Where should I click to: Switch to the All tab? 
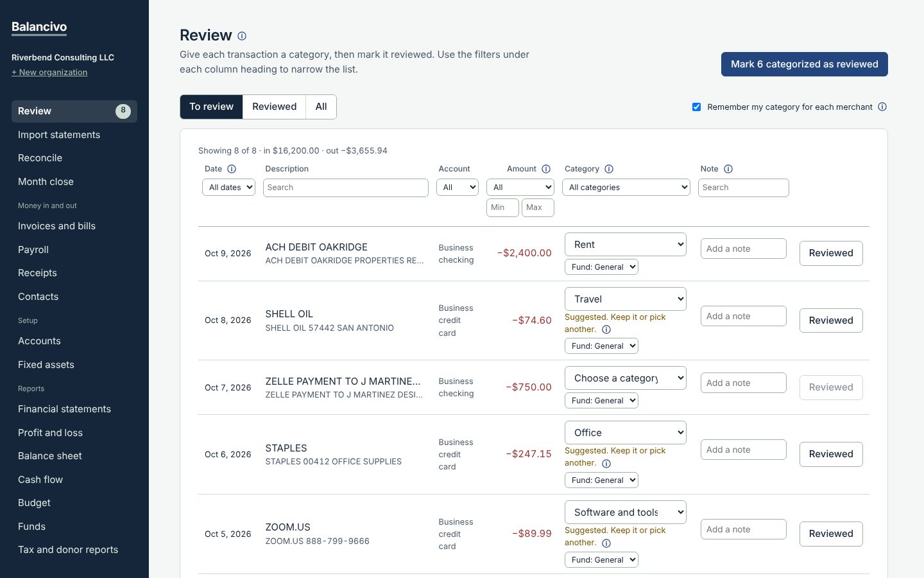(321, 107)
